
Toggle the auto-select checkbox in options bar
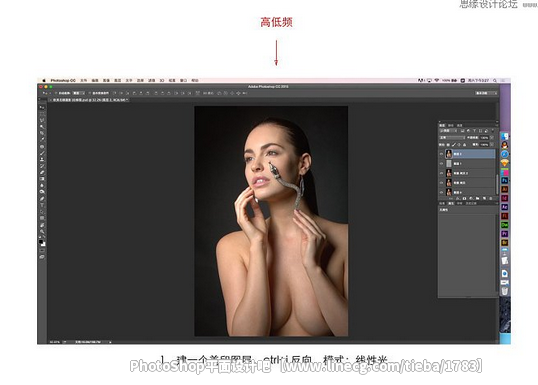56,93
